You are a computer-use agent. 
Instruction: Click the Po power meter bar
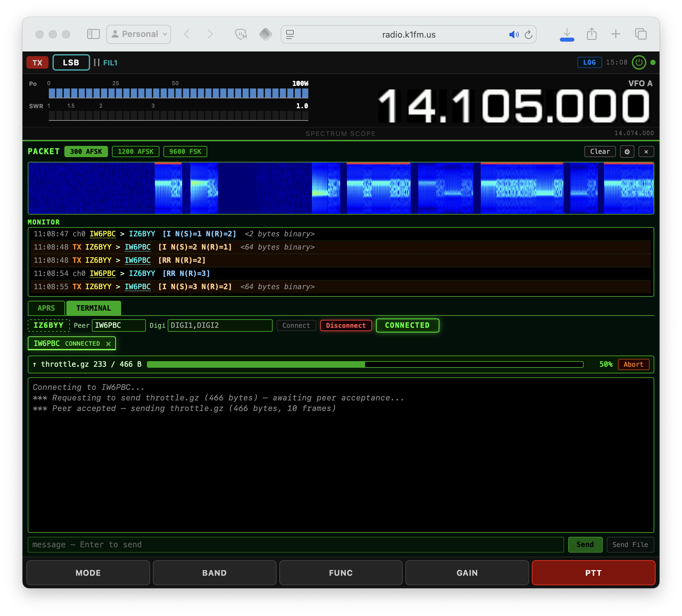[x=178, y=93]
